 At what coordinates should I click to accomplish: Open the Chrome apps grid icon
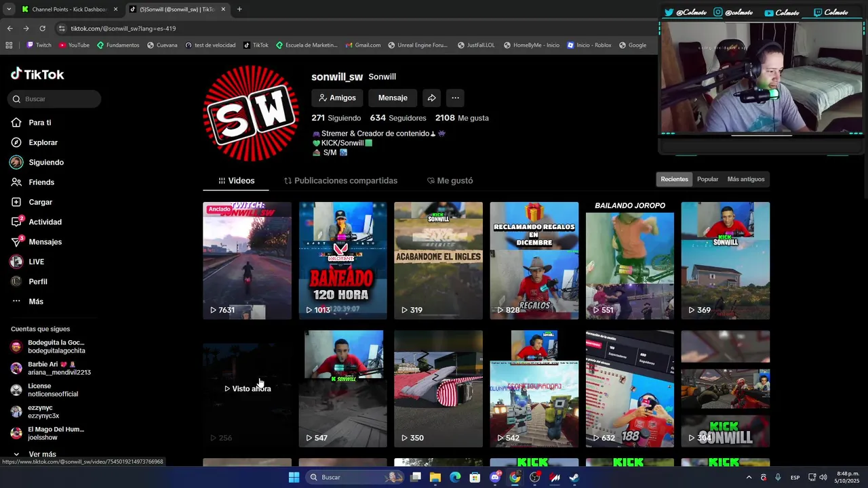9,45
